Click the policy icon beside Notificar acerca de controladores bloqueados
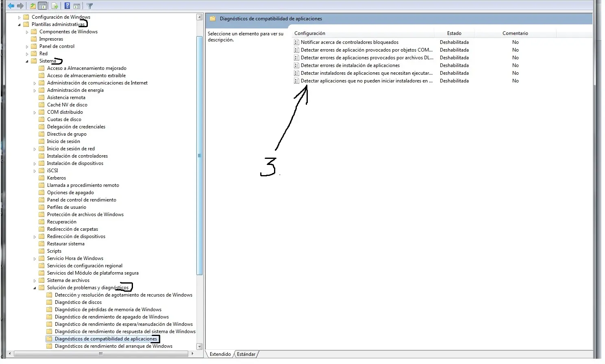 tap(296, 42)
